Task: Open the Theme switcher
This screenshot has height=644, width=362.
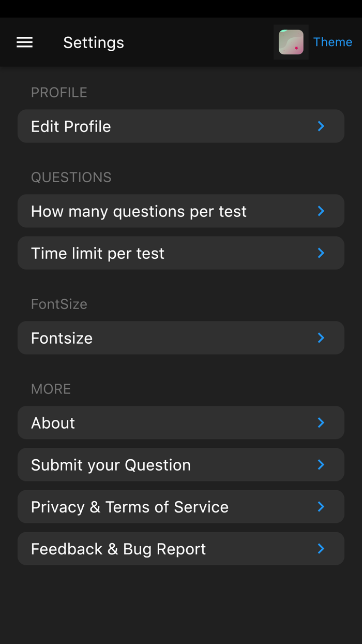Action: coord(333,42)
